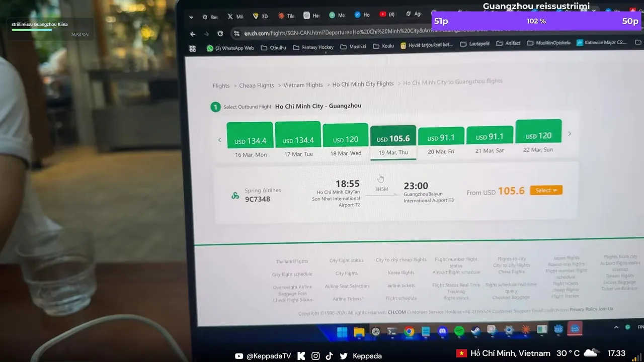Open the tab search chevron at tab strip start
Screen dimensions: 644x362
[191, 17]
